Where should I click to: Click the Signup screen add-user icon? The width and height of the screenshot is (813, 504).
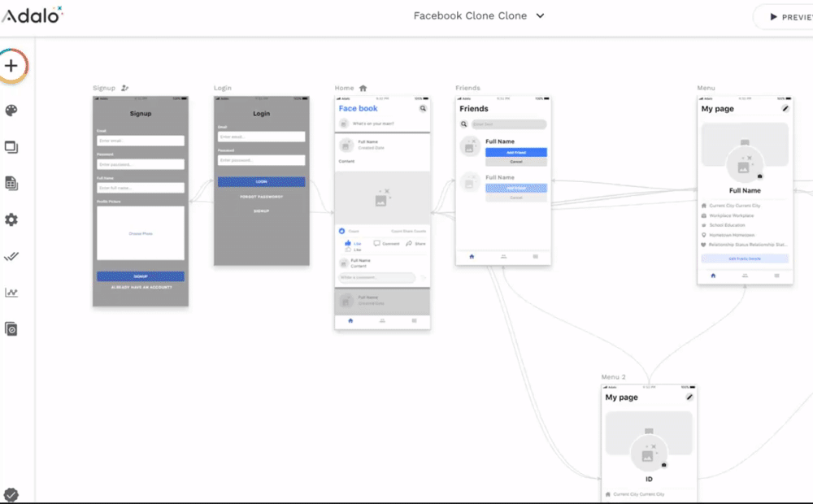point(124,88)
